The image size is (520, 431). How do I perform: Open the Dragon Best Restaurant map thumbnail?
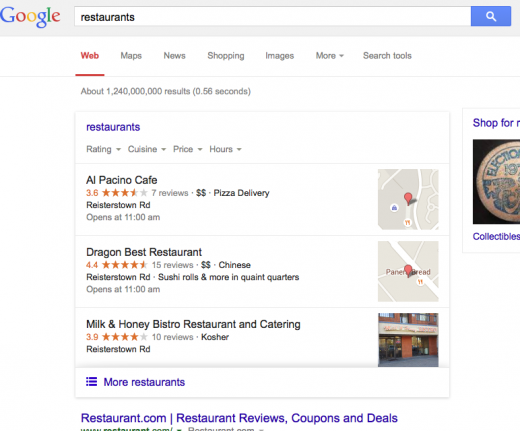pyautogui.click(x=408, y=271)
